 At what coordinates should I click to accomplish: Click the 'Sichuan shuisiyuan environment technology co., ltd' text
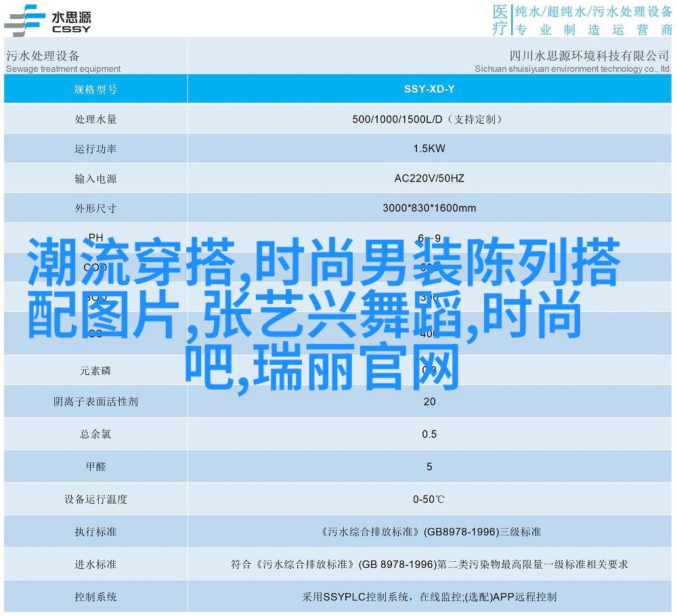(x=572, y=68)
